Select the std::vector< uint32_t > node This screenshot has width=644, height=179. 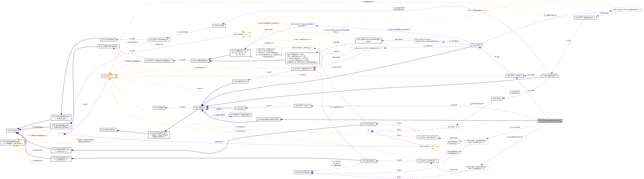(302, 48)
